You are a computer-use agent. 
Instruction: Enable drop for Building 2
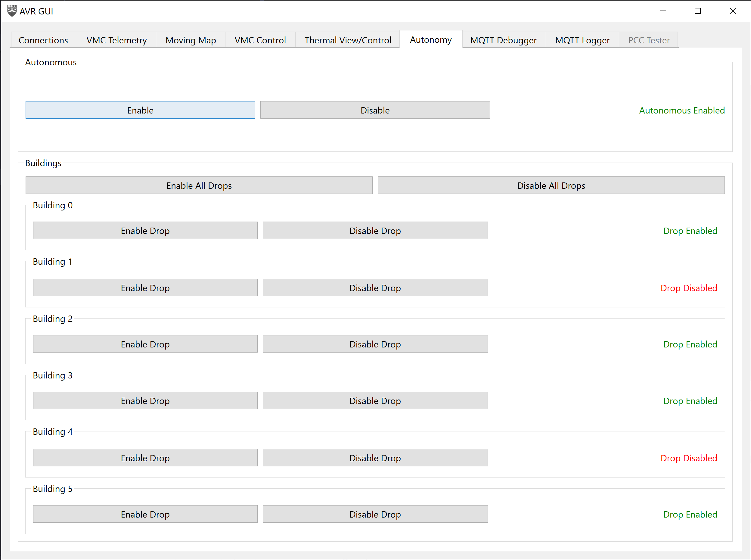tap(145, 344)
